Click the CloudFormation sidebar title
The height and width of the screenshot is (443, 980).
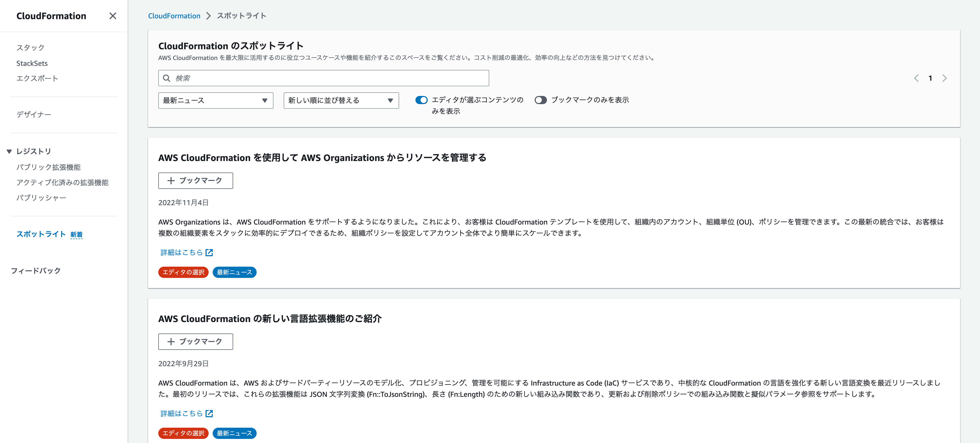pyautogui.click(x=51, y=16)
